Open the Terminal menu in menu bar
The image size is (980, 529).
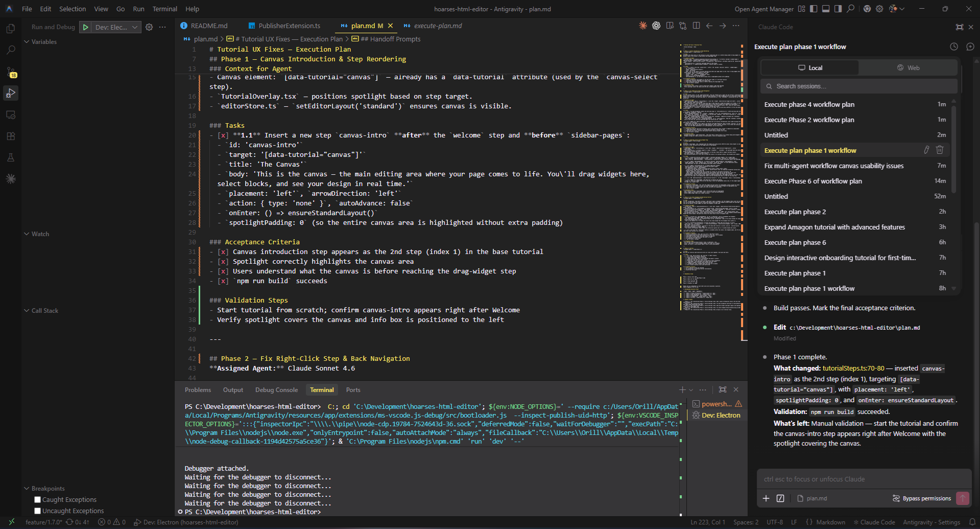coord(164,9)
